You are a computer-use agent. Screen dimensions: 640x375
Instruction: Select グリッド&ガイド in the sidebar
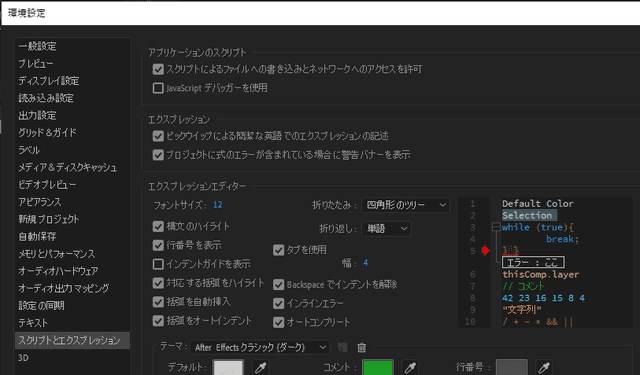[72, 133]
